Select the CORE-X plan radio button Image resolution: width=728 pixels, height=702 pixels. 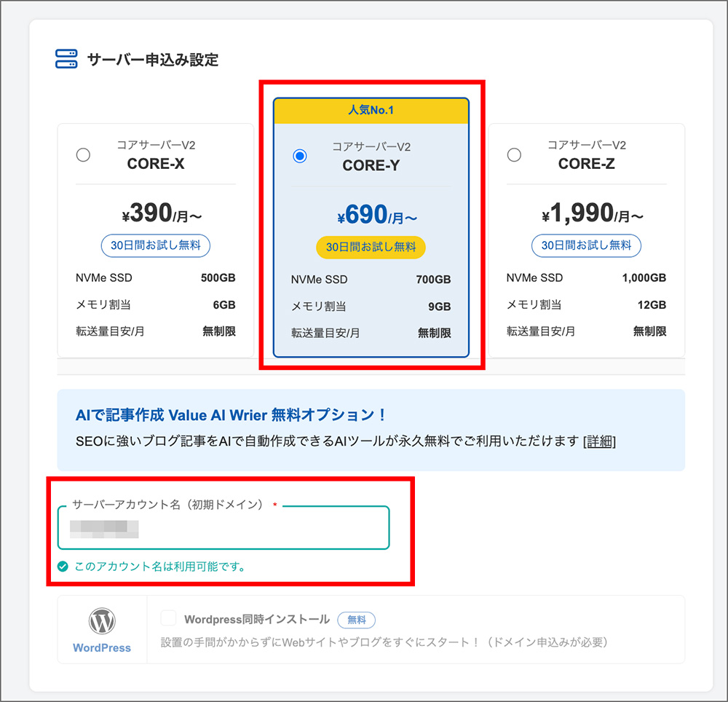coord(83,155)
